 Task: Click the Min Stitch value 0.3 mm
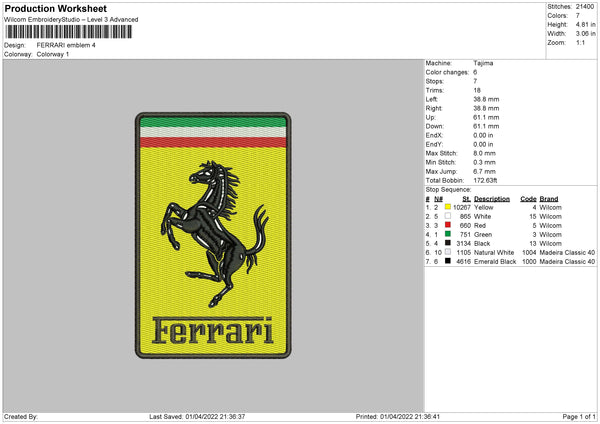[484, 162]
